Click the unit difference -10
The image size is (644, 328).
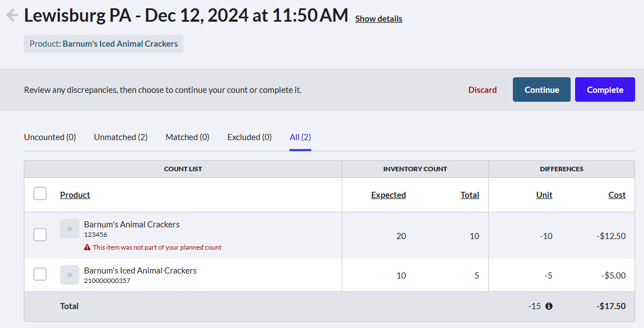pyautogui.click(x=546, y=236)
